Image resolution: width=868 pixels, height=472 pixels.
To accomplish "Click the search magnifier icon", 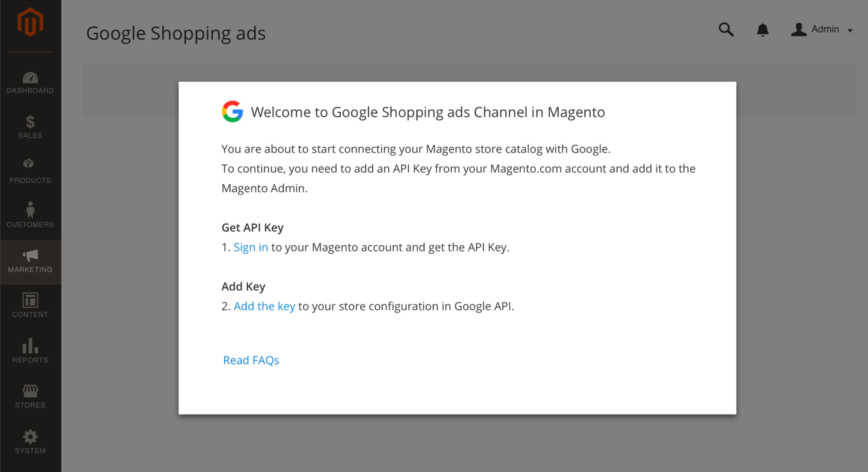I will [x=726, y=29].
